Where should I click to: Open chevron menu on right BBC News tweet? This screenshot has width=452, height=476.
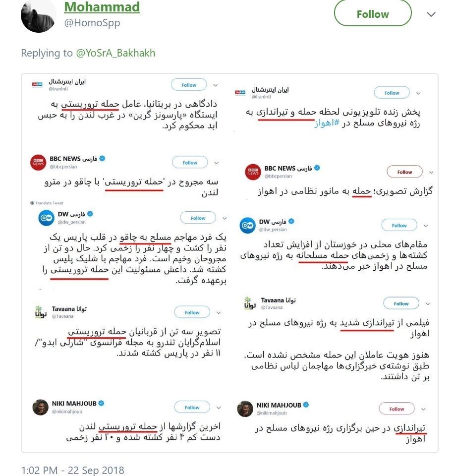(431, 172)
